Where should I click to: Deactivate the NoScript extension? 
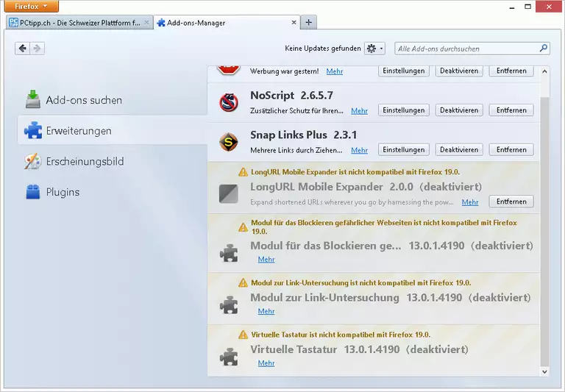click(x=459, y=110)
